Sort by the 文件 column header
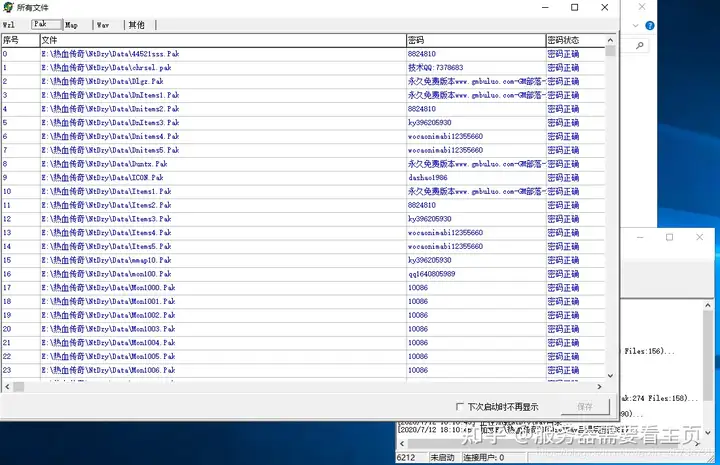 pyautogui.click(x=223, y=40)
